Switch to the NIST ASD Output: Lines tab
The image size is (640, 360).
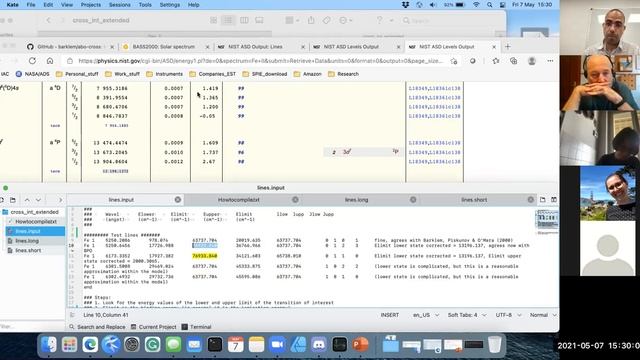click(255, 47)
